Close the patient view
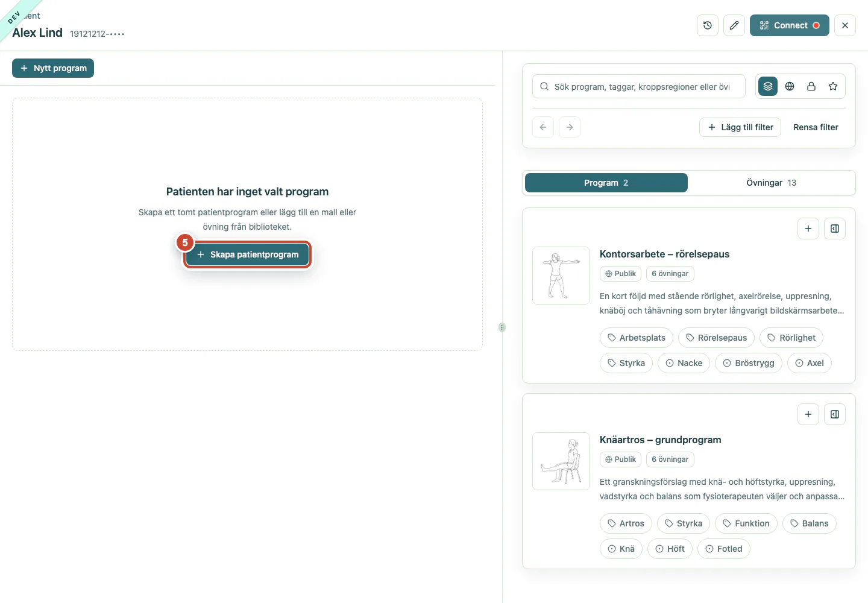The height and width of the screenshot is (603, 868). [845, 25]
